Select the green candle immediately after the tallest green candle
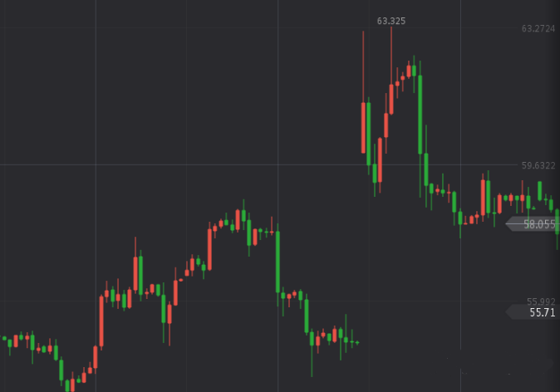Image resolution: width=560 pixels, height=392 pixels. click(426, 169)
